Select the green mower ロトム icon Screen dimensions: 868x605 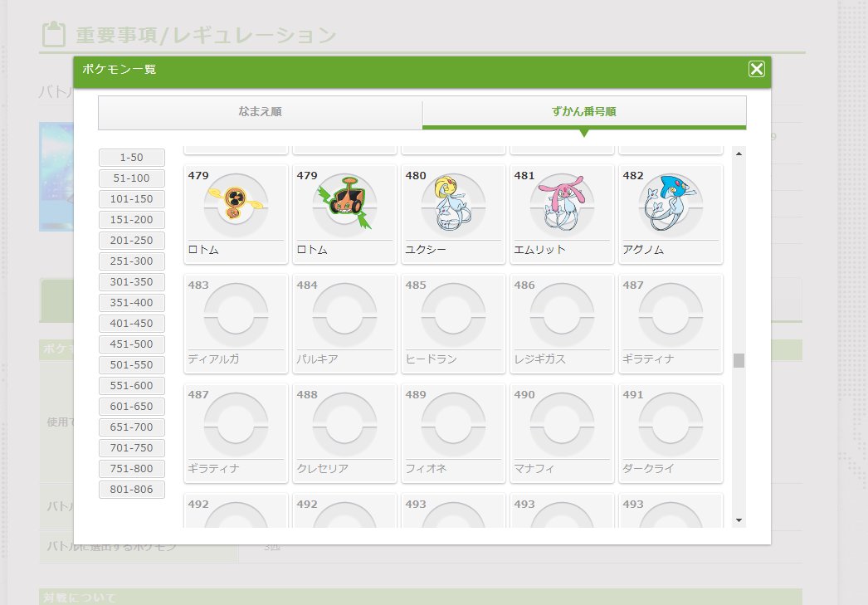pyautogui.click(x=344, y=203)
